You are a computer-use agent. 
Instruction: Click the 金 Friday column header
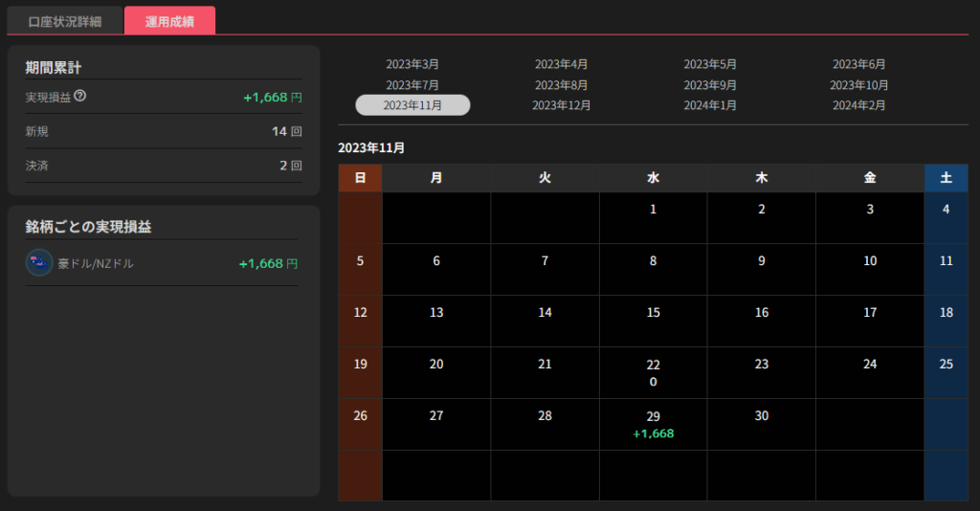870,178
